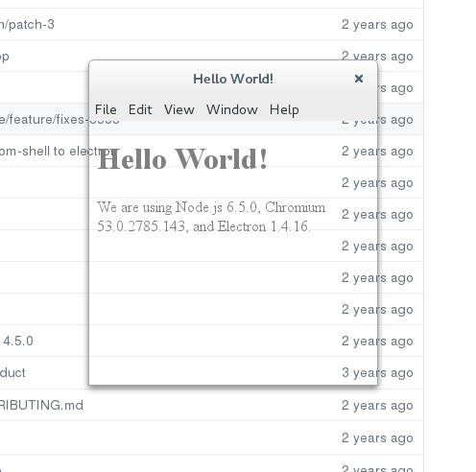The width and height of the screenshot is (476, 472).
Task: Click the patch-3 commit message in background page
Action: tap(27, 25)
